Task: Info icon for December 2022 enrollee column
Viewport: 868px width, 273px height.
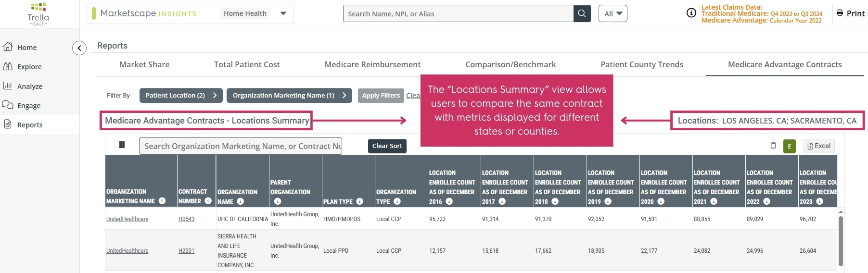Action: click(x=766, y=201)
